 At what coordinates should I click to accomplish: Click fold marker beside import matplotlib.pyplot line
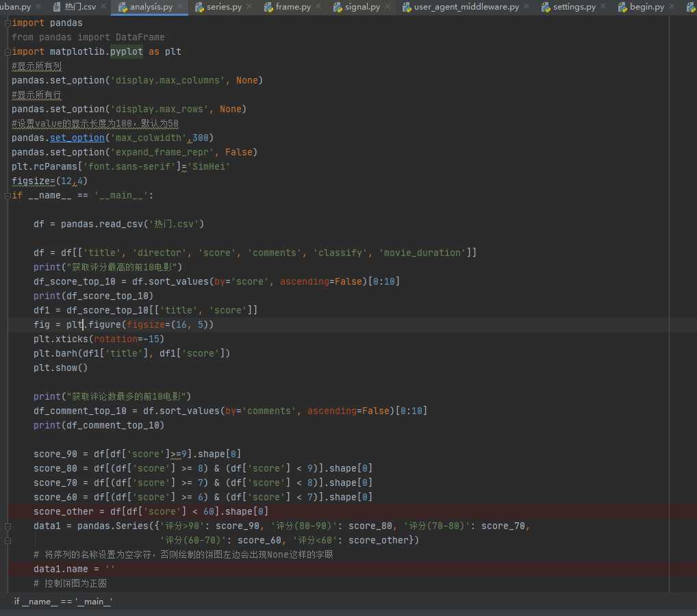8,51
